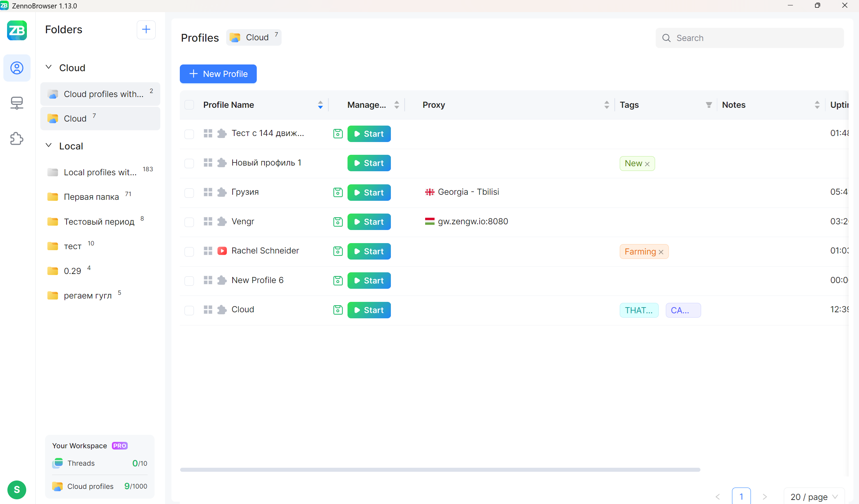The height and width of the screenshot is (504, 859).
Task: Check the checkbox on the Rachel Schneider row
Action: point(189,252)
